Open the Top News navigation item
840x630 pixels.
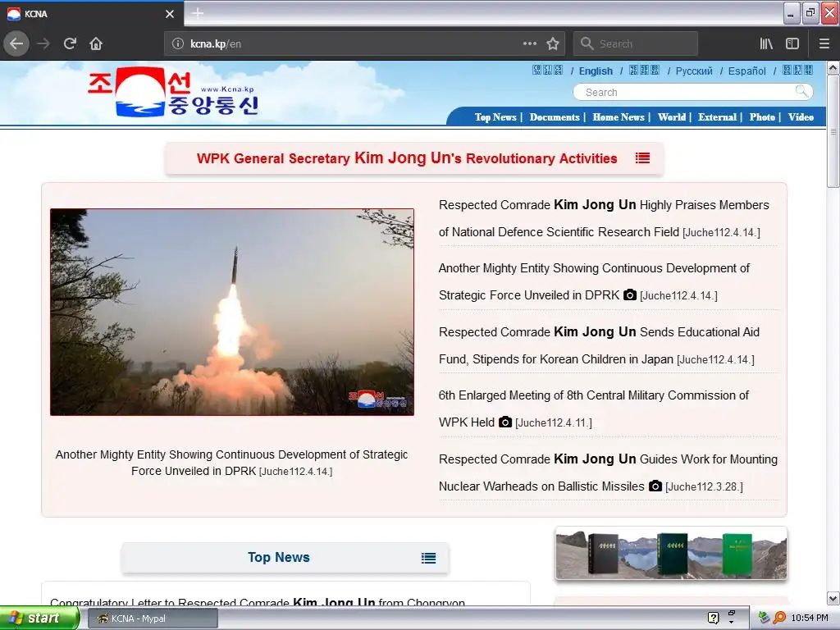495,116
